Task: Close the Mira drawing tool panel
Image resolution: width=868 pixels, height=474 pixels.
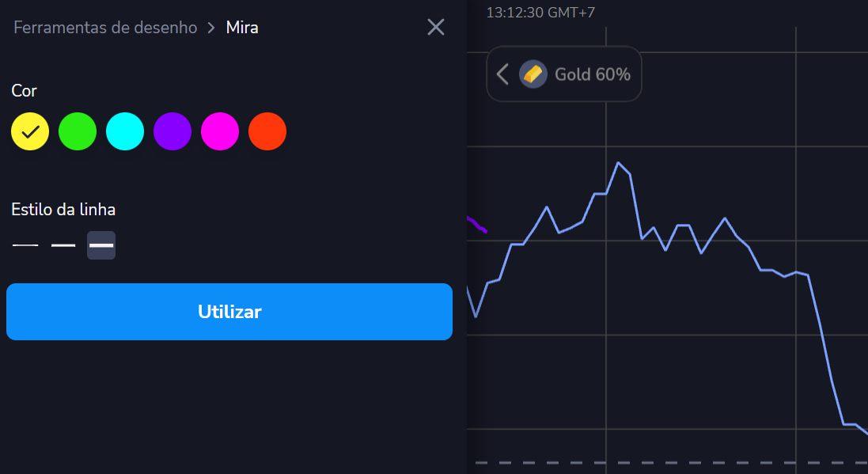Action: coord(436,28)
